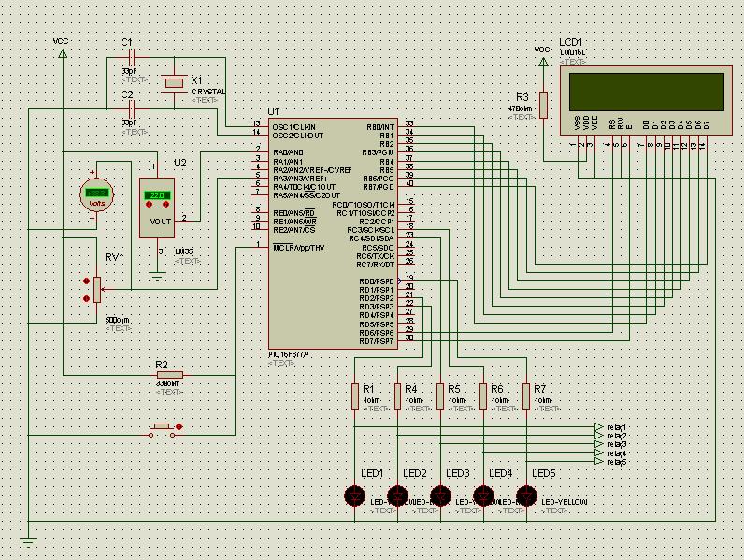Image resolution: width=744 pixels, height=560 pixels.
Task: Select resistor R4 symbol
Action: [397, 396]
